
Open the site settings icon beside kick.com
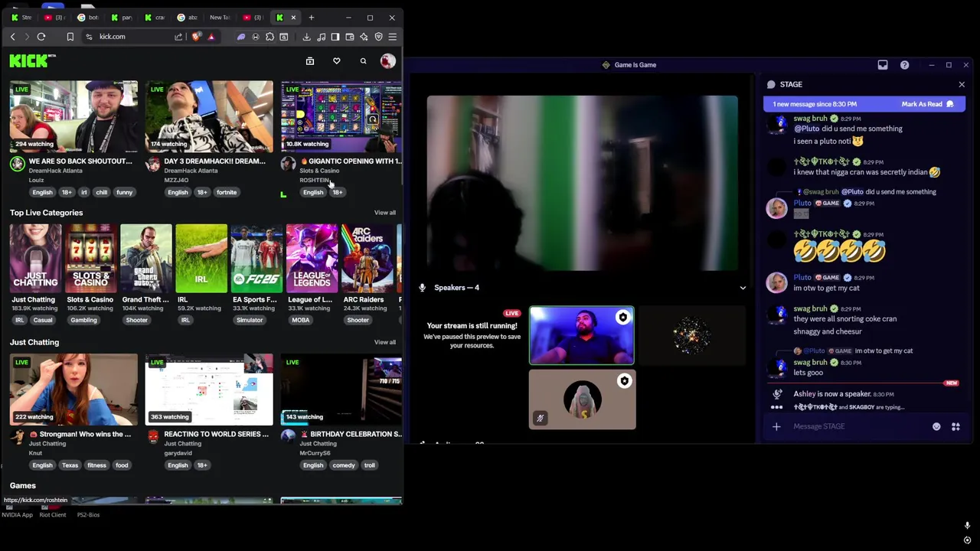(x=90, y=37)
